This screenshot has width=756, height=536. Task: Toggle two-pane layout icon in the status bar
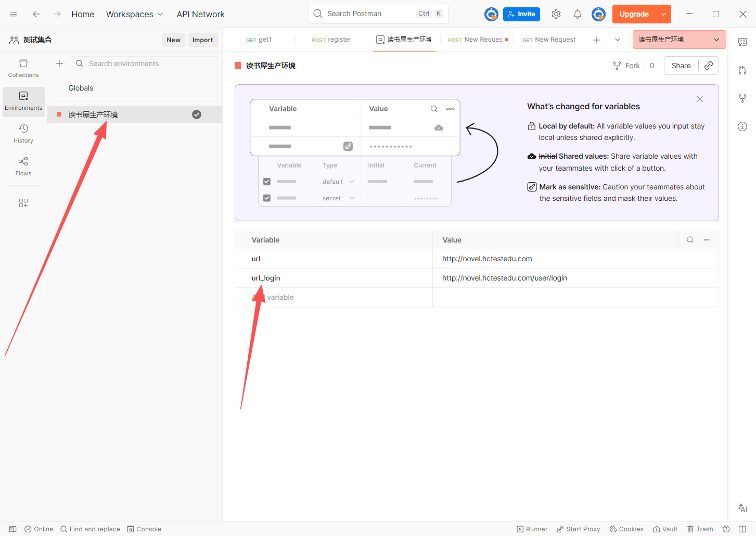[742, 529]
